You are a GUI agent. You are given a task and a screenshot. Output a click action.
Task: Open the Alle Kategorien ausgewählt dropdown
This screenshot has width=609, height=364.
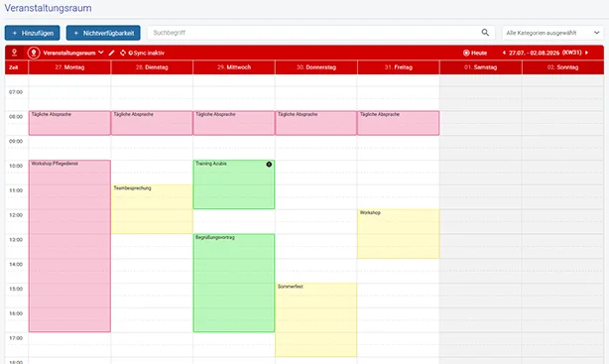pyautogui.click(x=552, y=33)
